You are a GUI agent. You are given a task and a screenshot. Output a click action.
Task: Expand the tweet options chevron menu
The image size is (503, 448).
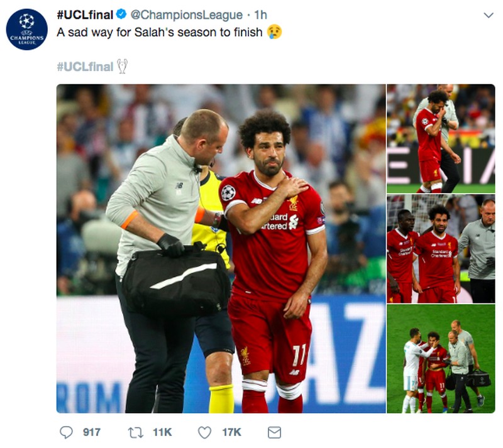(x=489, y=15)
